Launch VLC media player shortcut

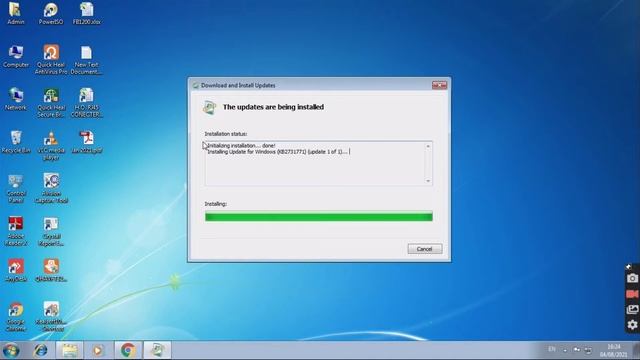click(x=51, y=146)
